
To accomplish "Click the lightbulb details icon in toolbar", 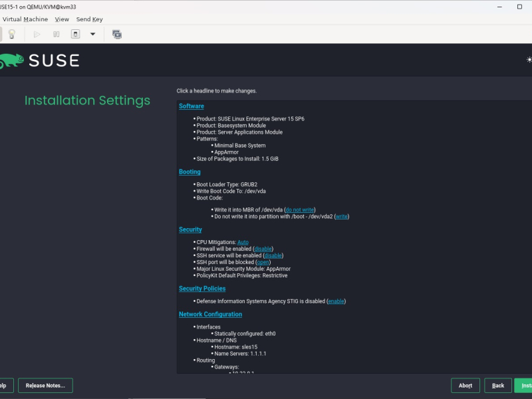I will 12,35.
